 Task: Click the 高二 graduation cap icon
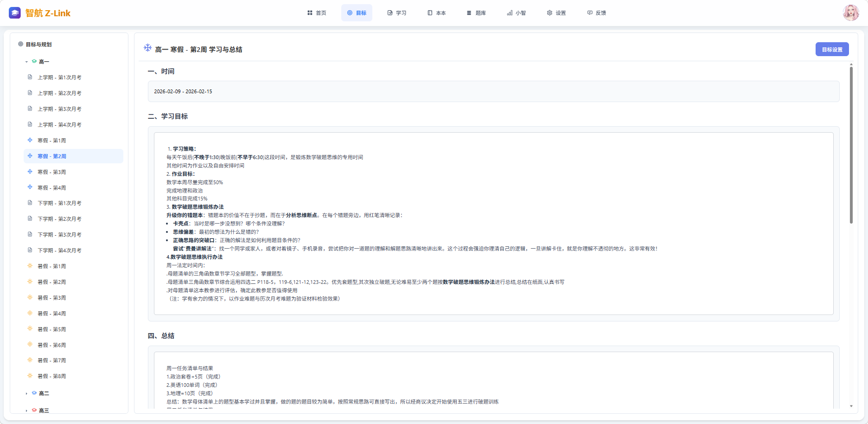[34, 393]
